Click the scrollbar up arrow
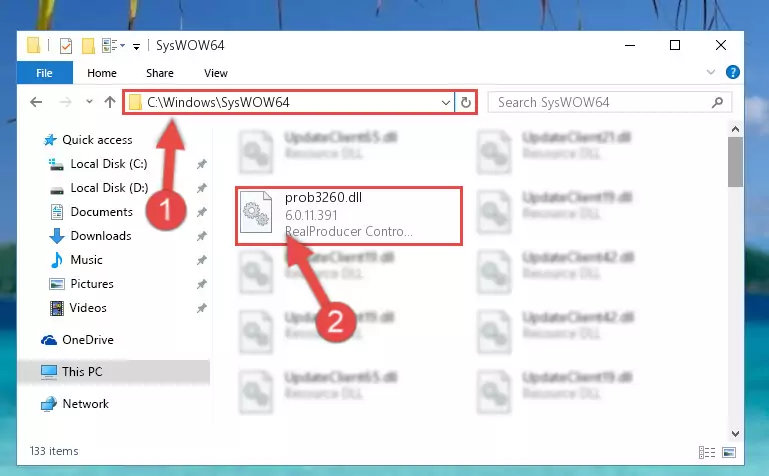The image size is (769, 476). [x=735, y=129]
